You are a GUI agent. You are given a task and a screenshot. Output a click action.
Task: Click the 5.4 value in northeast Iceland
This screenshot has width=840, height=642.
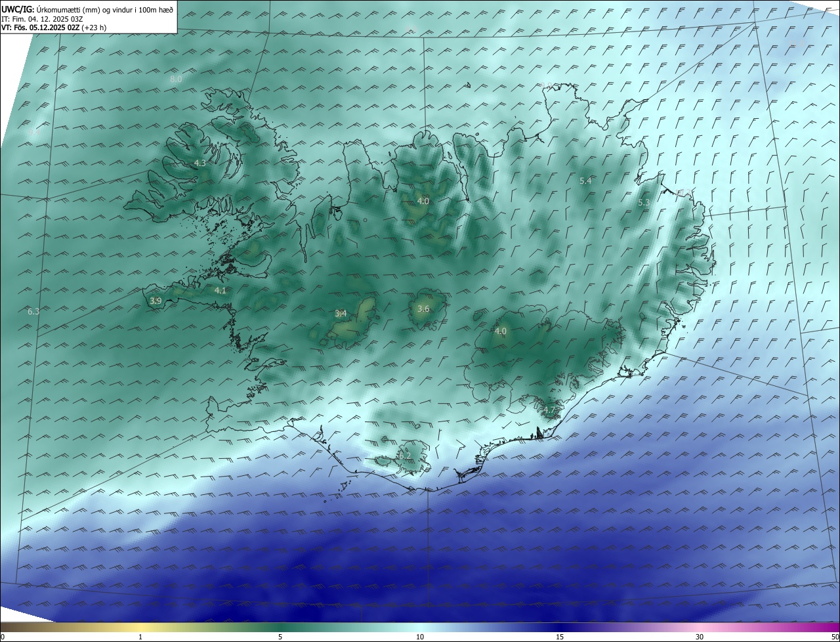click(x=586, y=181)
